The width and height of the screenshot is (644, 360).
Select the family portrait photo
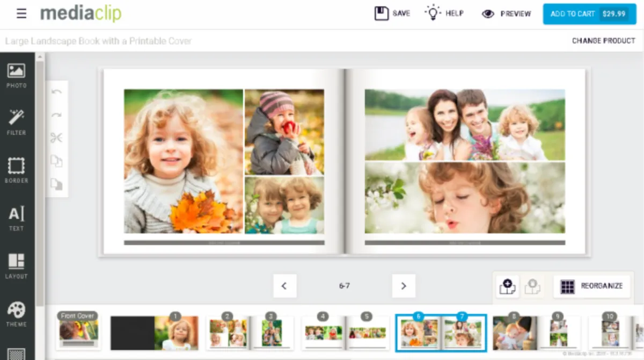pos(465,125)
